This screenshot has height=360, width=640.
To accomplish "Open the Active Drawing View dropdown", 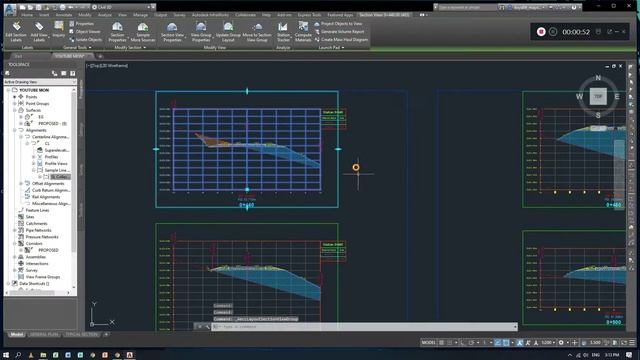I will [40, 82].
